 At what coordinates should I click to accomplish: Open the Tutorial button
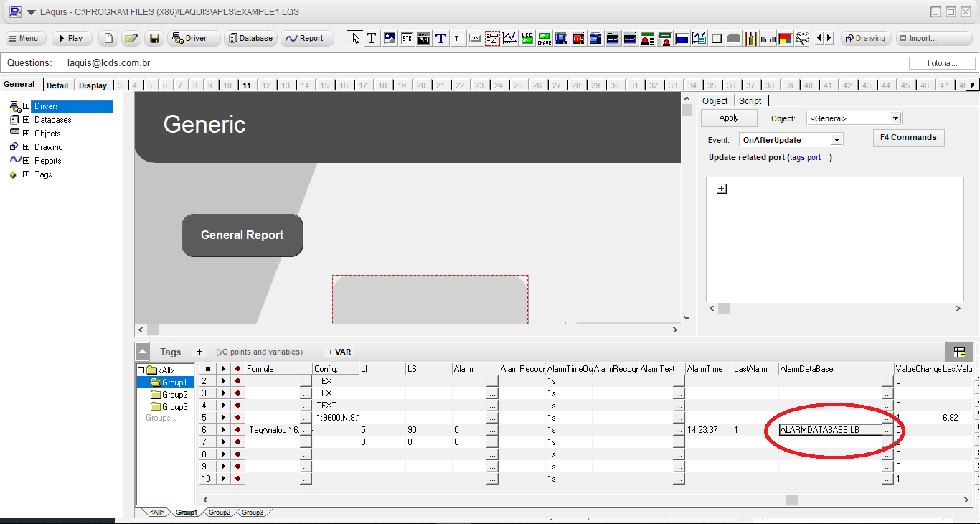[x=942, y=63]
